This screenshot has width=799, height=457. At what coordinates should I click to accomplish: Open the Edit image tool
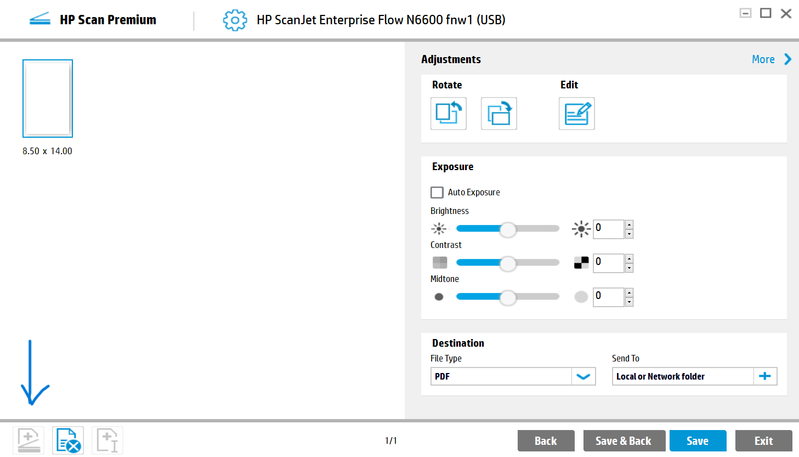point(577,114)
